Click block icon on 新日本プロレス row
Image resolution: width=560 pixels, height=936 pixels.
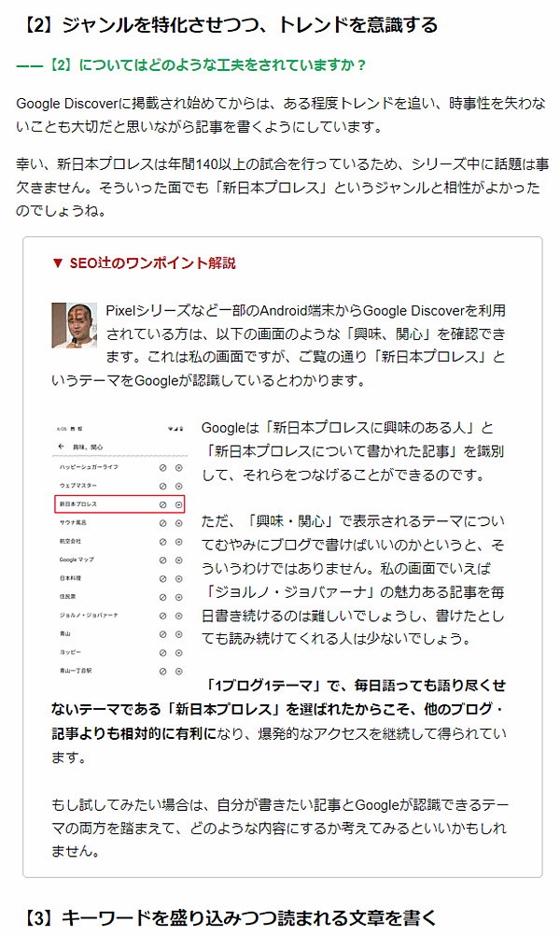coord(162,504)
